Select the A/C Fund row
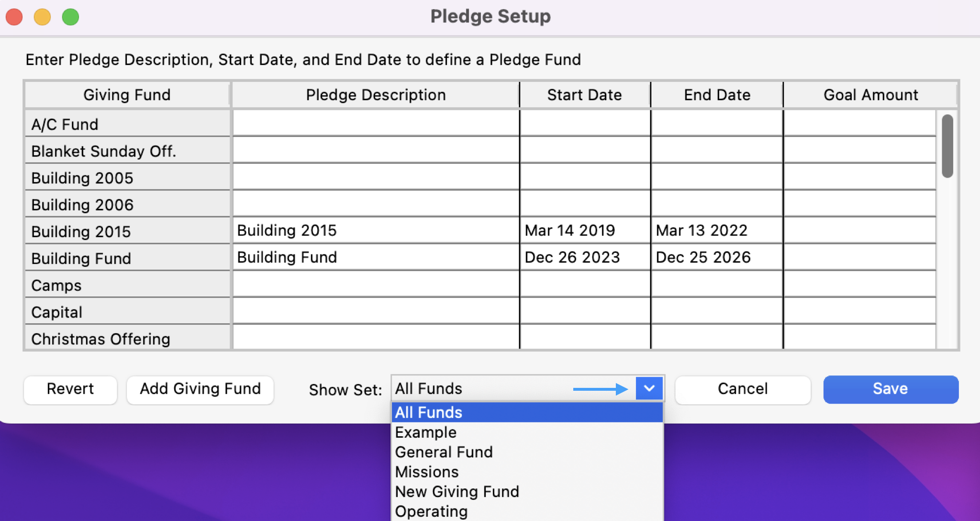Image resolution: width=980 pixels, height=521 pixels. pos(127,124)
